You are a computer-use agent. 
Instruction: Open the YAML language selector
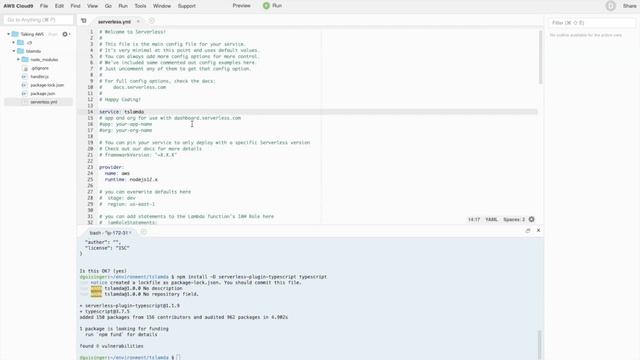click(491, 220)
